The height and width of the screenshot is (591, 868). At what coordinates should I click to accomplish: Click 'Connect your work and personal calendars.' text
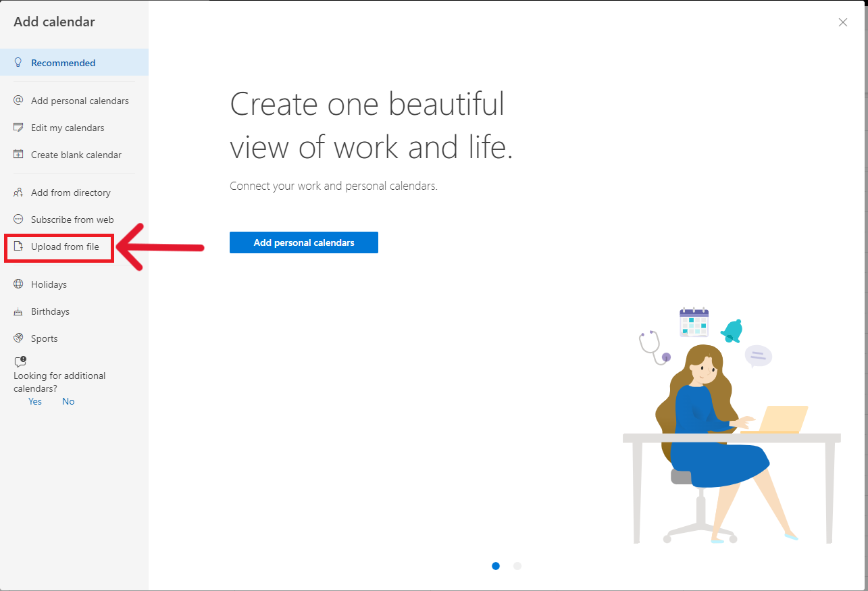pyautogui.click(x=334, y=186)
